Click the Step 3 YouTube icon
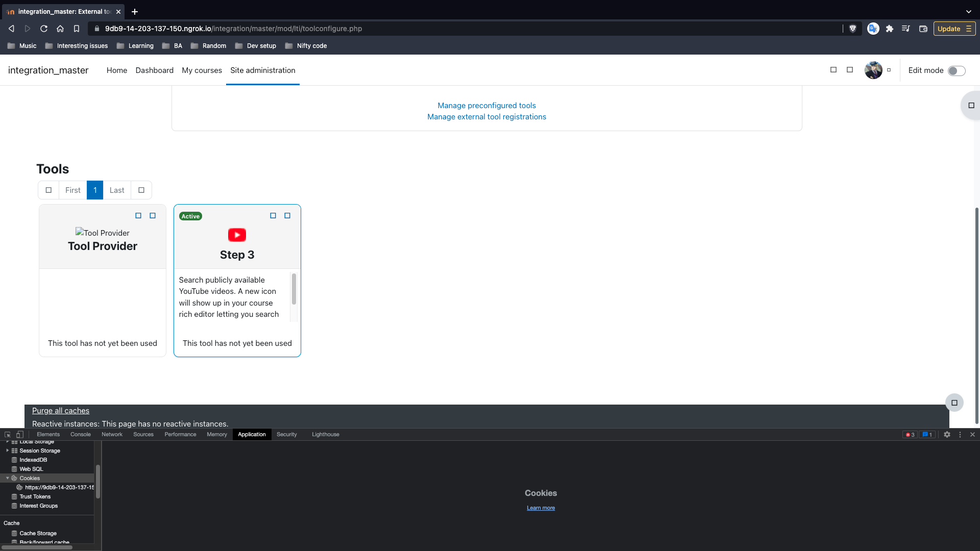The image size is (980, 551). [x=237, y=235]
